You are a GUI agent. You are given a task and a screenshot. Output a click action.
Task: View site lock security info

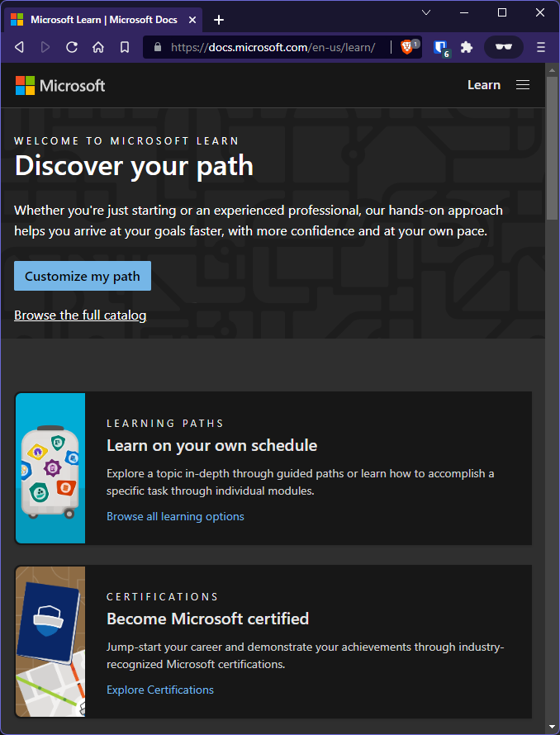click(x=158, y=47)
